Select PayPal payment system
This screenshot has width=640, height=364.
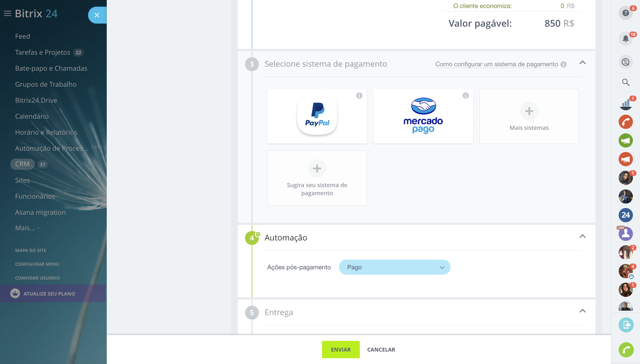[x=317, y=116]
